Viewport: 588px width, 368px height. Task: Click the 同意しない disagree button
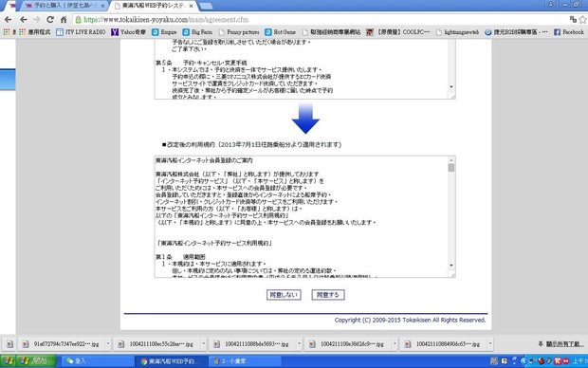tap(284, 295)
